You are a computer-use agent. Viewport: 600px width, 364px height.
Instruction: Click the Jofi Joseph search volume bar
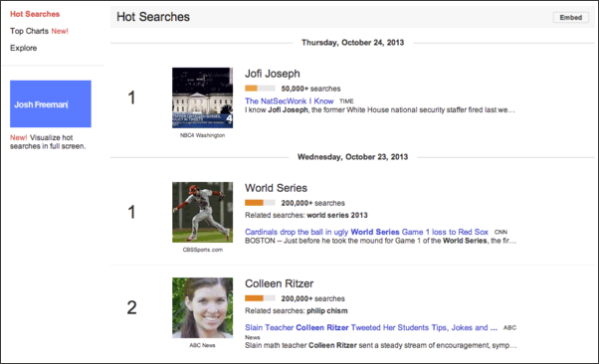coord(260,89)
